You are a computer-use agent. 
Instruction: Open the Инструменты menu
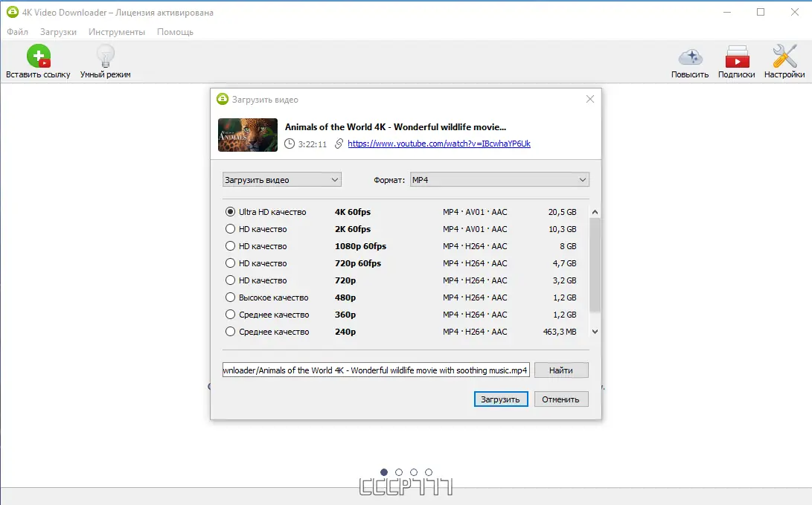coord(117,31)
